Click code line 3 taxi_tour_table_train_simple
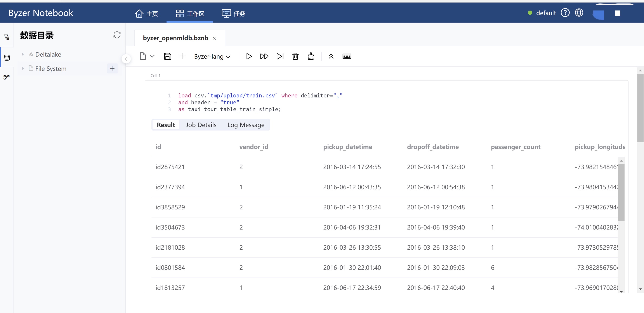This screenshot has width=644, height=313. coord(229,109)
